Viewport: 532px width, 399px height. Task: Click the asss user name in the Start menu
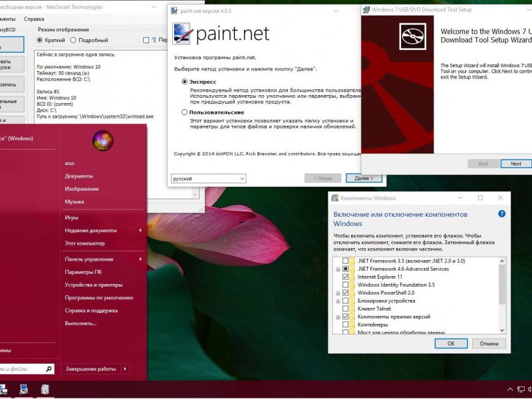click(70, 163)
